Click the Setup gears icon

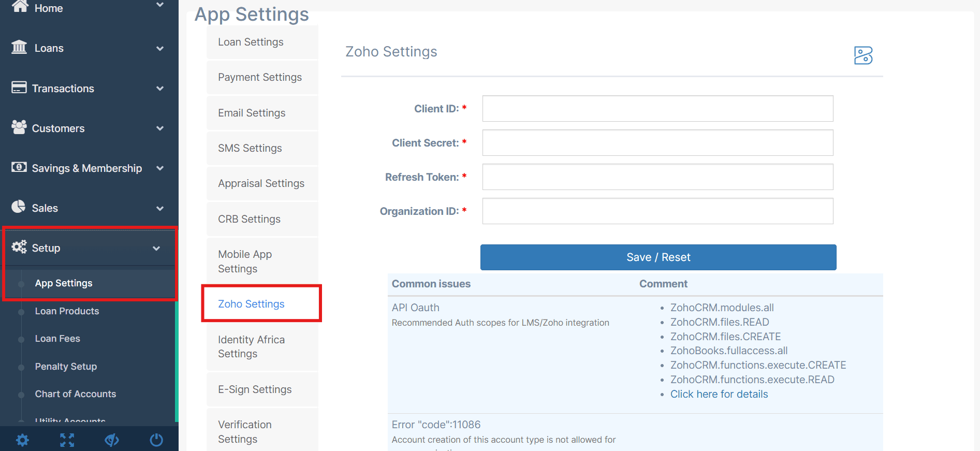click(x=19, y=246)
